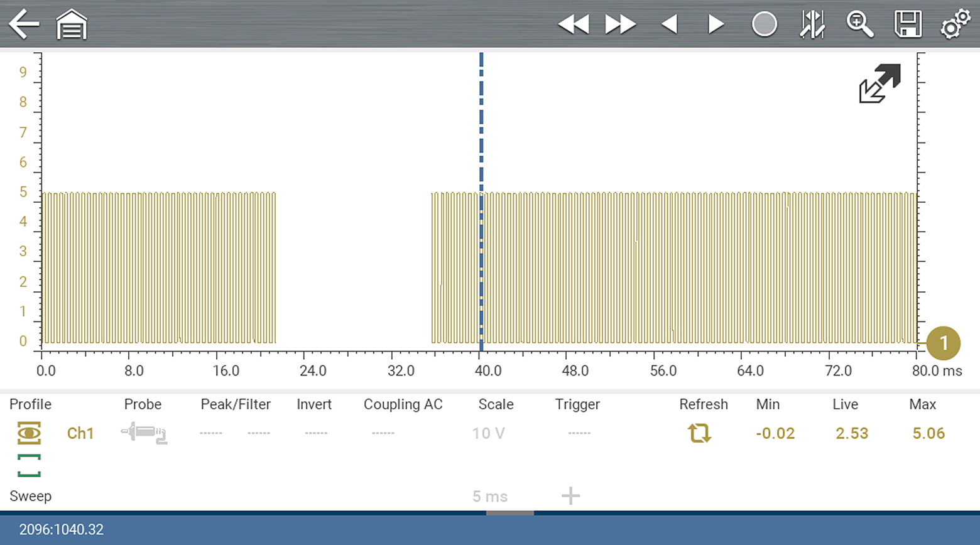Go back using the arrow icon
This screenshot has height=545, width=980.
point(24,24)
